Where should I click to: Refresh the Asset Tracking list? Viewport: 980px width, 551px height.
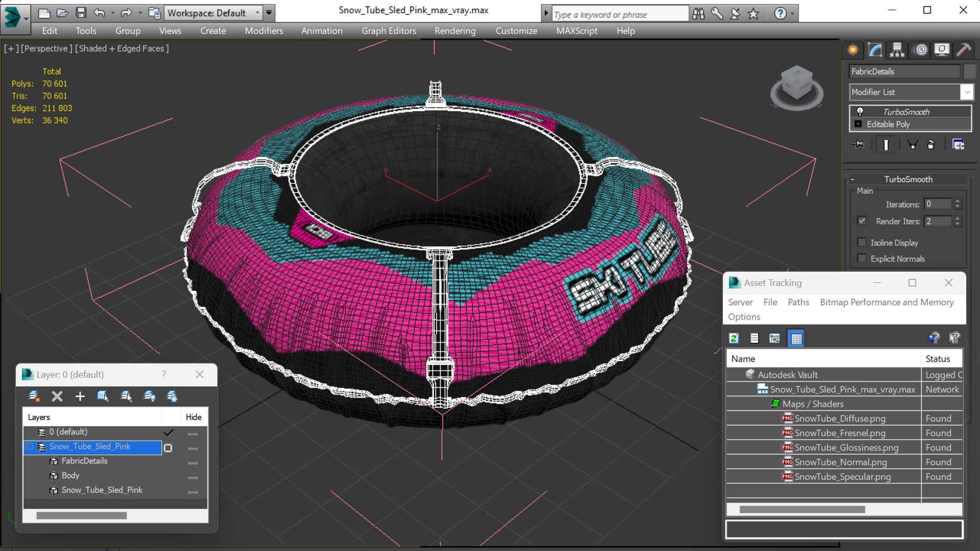coord(734,338)
